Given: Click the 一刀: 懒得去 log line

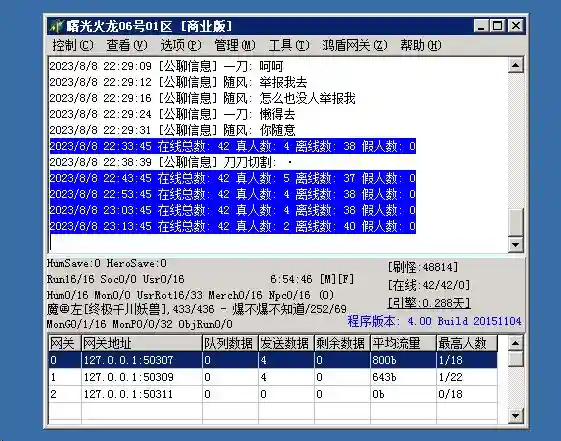Looking at the screenshot, I should [x=172, y=114].
